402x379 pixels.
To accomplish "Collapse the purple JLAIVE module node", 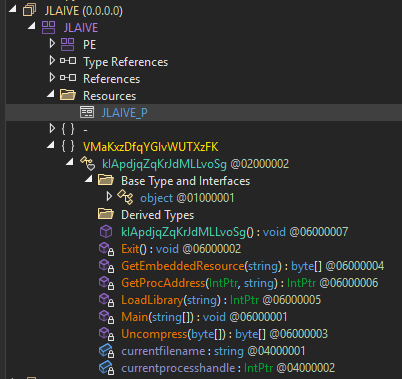I will (x=32, y=26).
